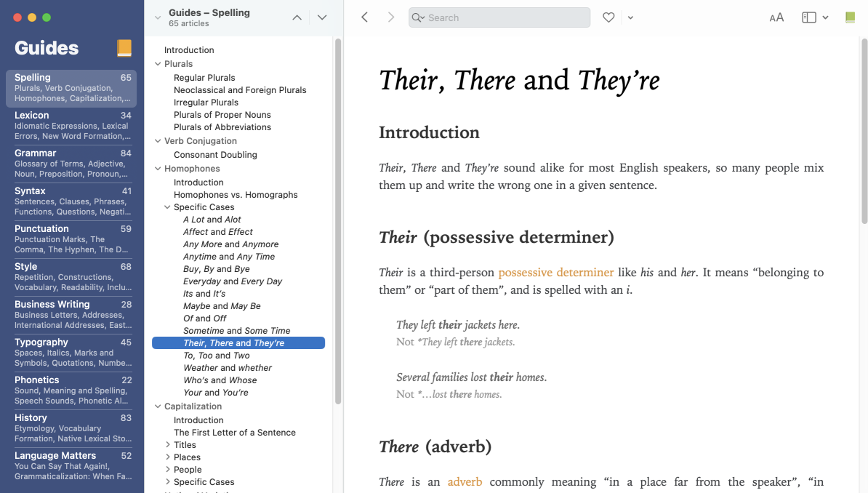Go back with the left arrow button
The height and width of the screenshot is (493, 868).
(365, 17)
